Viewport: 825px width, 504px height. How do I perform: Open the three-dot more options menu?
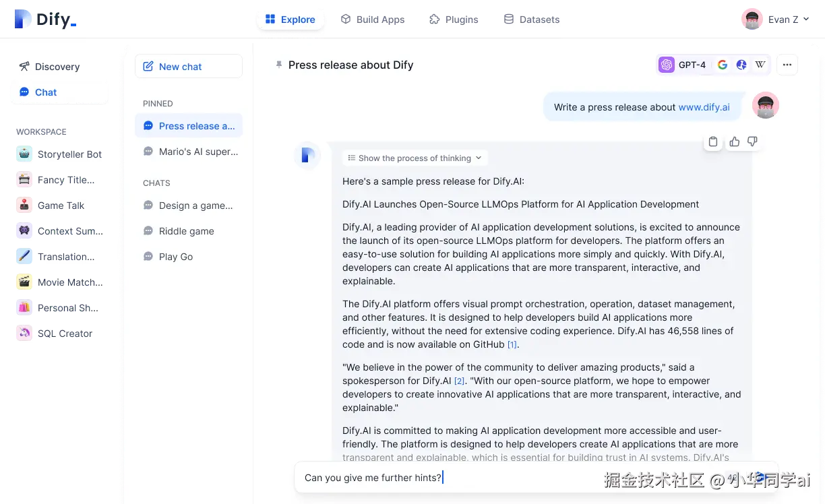tap(787, 65)
